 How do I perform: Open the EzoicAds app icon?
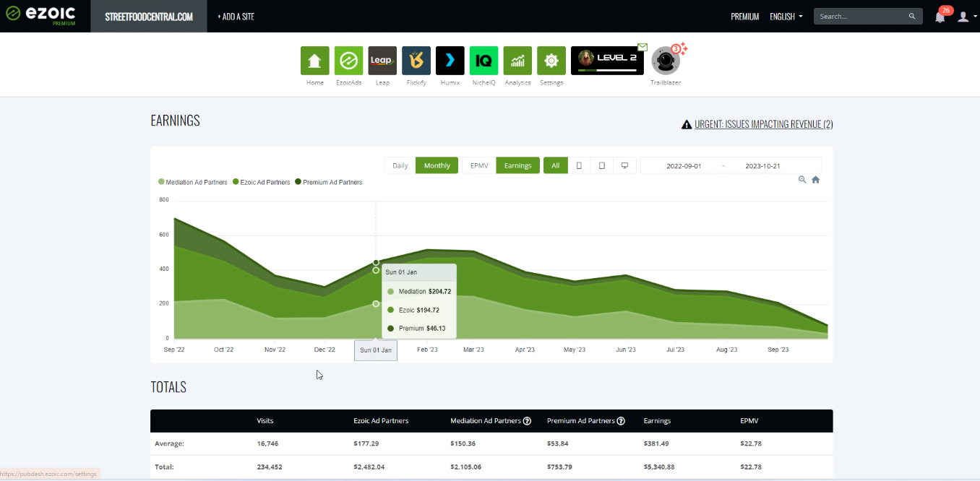click(348, 61)
